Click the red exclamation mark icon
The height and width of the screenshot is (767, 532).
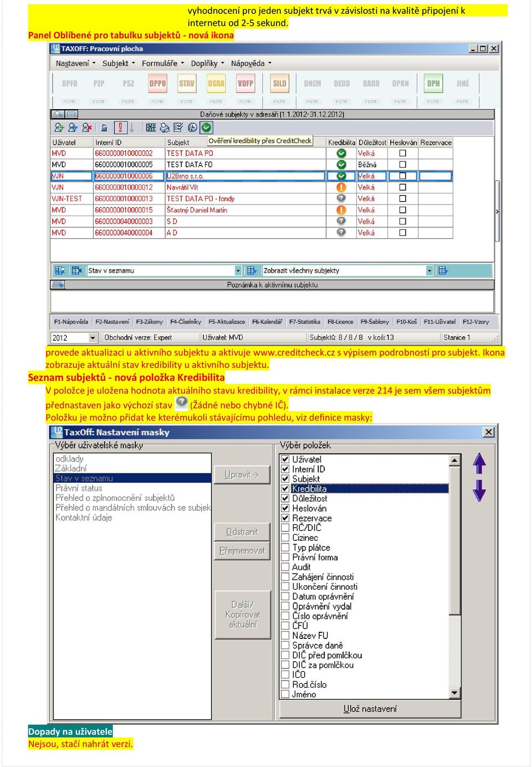point(120,127)
